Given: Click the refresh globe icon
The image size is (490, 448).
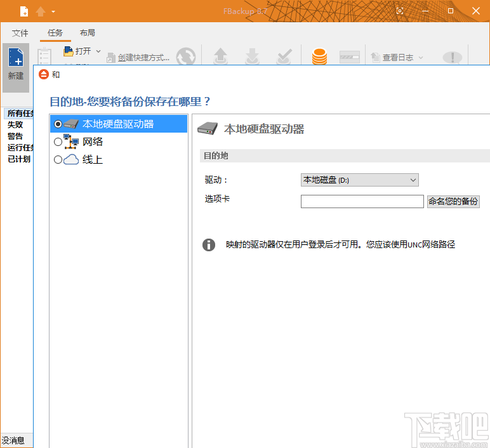Looking at the screenshot, I should [185, 56].
